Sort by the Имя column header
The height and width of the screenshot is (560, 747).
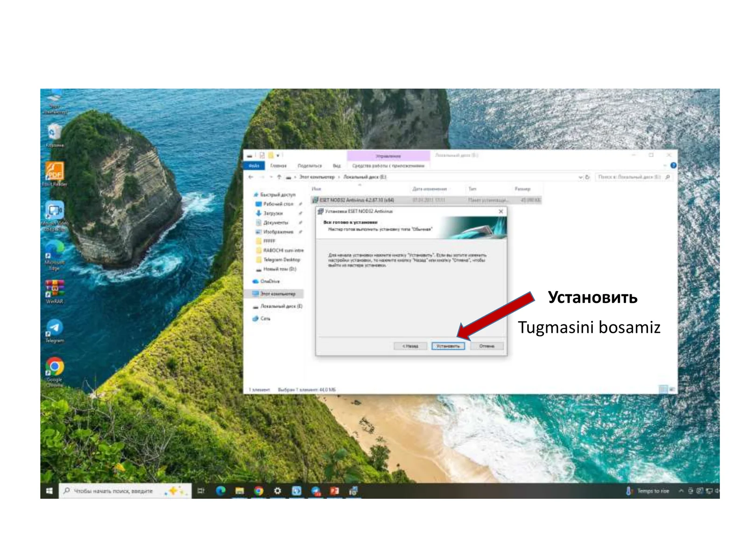tap(317, 189)
